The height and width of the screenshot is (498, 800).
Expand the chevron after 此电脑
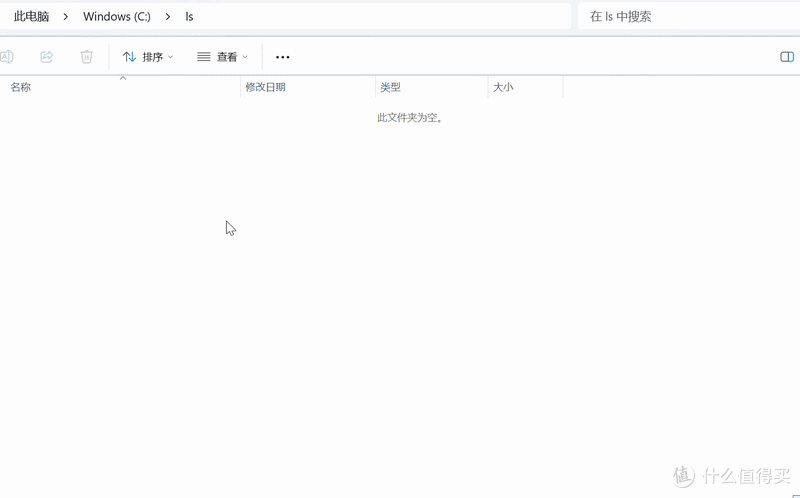coord(66,16)
